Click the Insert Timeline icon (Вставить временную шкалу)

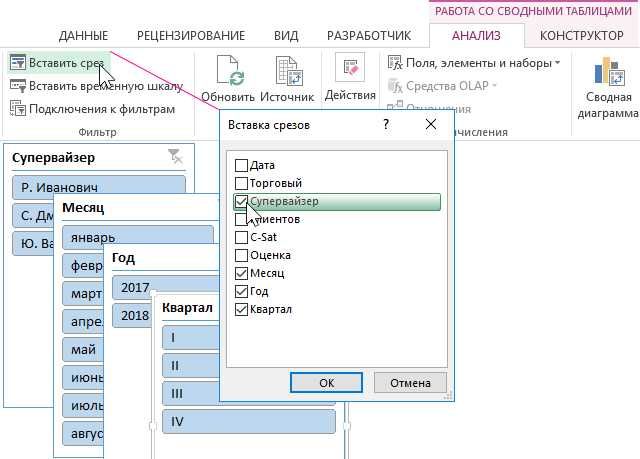(18, 86)
